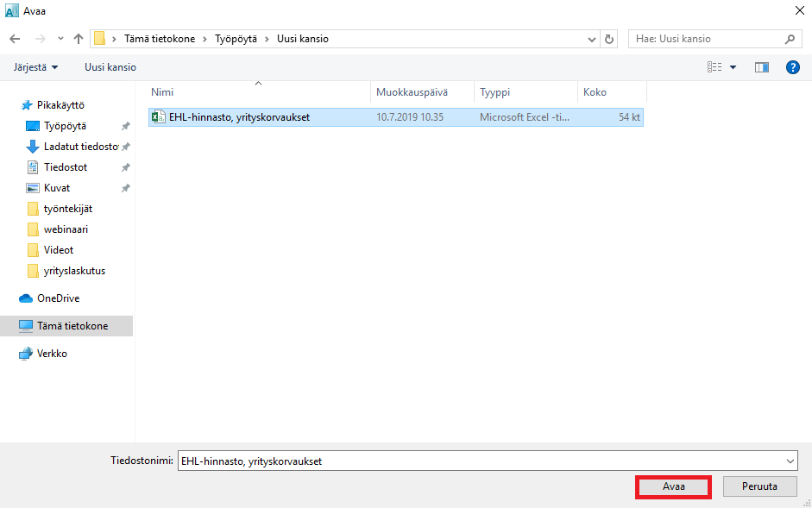This screenshot has width=812, height=508.
Task: Click the Avaa button
Action: tap(673, 486)
